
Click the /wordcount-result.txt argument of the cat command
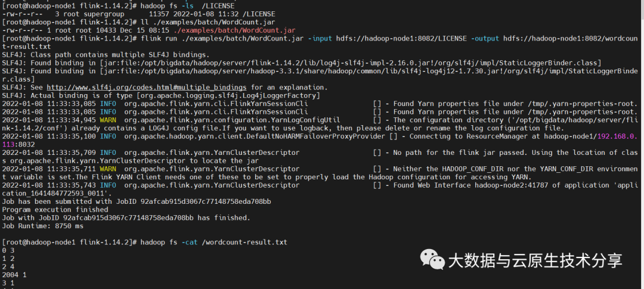(x=245, y=242)
